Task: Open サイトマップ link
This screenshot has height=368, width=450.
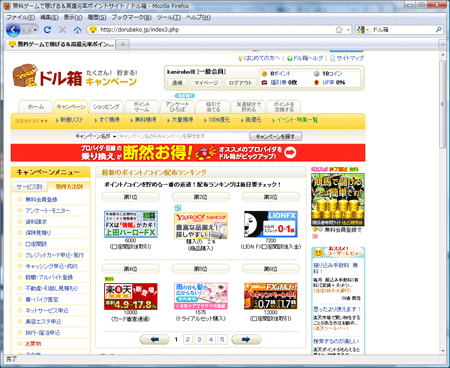Action: [347, 58]
